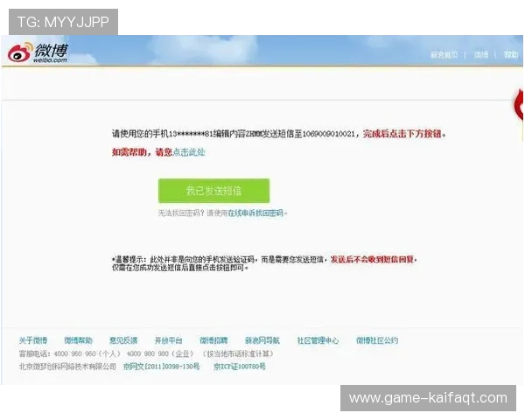Image resolution: width=525 pixels, height=420 pixels.
Task: Open 社区管理中心 footer link
Action: (318, 340)
